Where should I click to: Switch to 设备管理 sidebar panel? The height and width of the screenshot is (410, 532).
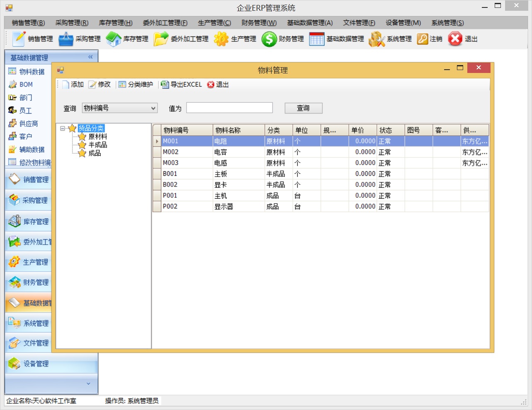51,364
